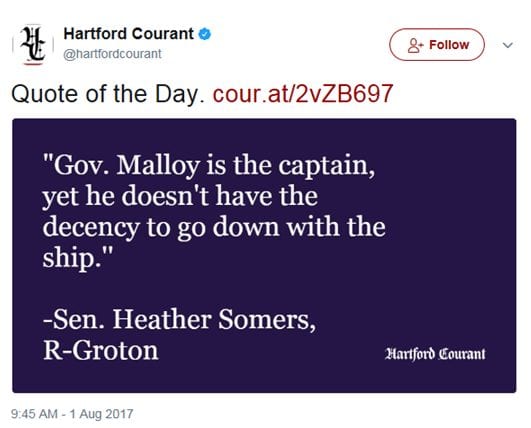Screen dimensions: 531x428
Task: Click the Hartford Courant watermark in image
Action: tap(435, 354)
